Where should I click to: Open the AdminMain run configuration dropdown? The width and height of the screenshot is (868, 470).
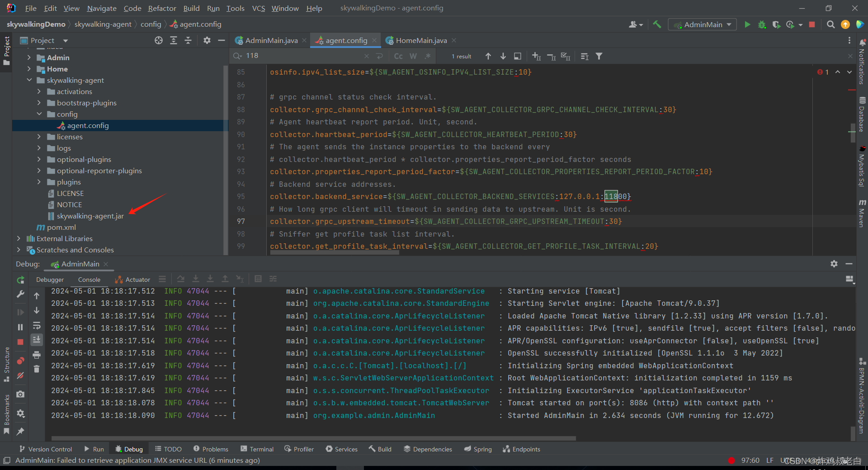pos(702,24)
